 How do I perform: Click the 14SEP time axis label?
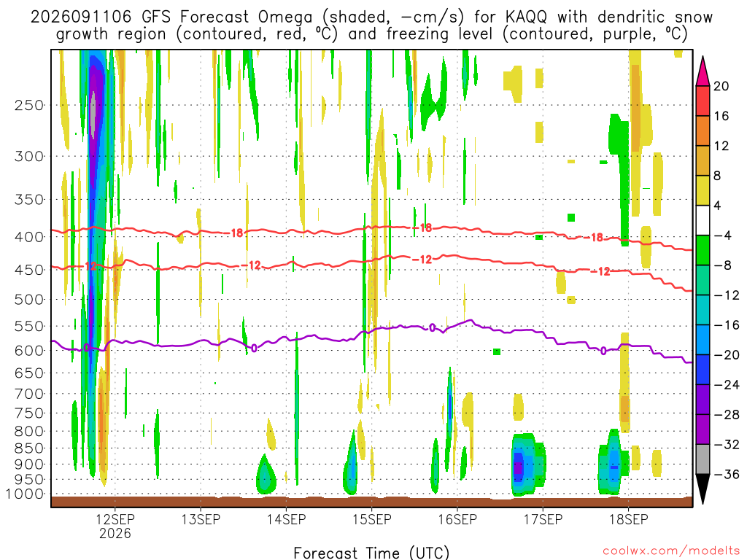(x=286, y=519)
